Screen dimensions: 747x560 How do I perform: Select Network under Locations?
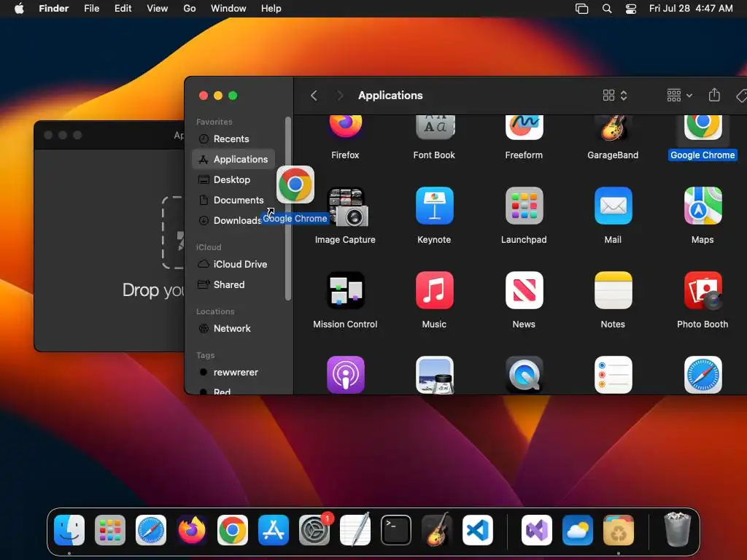(x=233, y=329)
